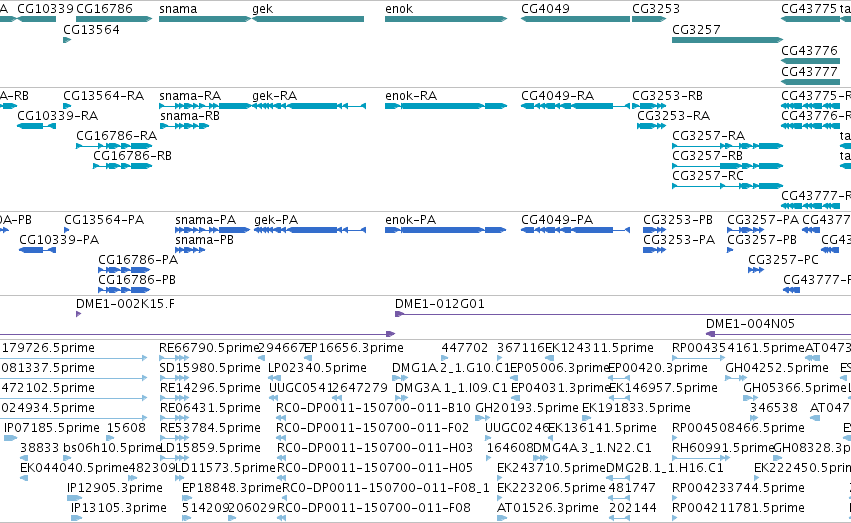Image resolution: width=851 pixels, height=523 pixels.
Task: Click the enok-RA transcript feature
Action: pyautogui.click(x=446, y=106)
